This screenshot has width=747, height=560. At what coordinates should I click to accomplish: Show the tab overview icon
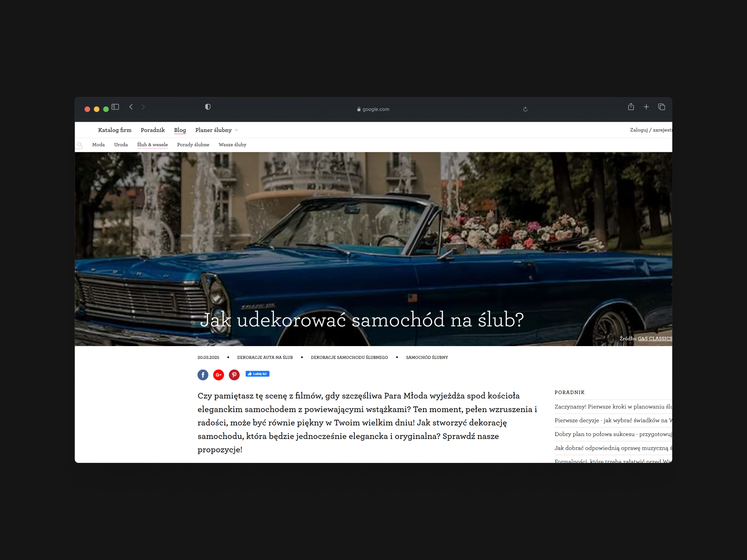tap(661, 107)
